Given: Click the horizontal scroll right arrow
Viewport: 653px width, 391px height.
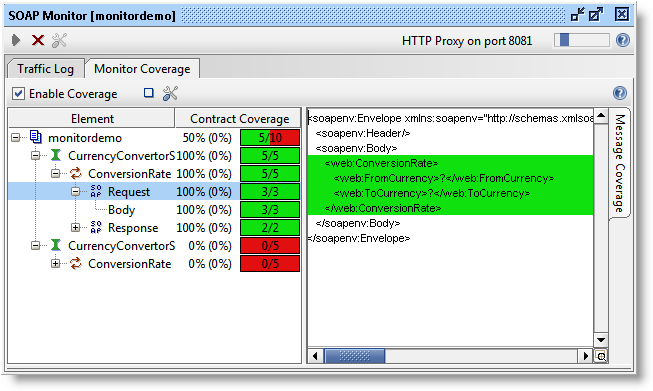Looking at the screenshot, I should pos(586,356).
